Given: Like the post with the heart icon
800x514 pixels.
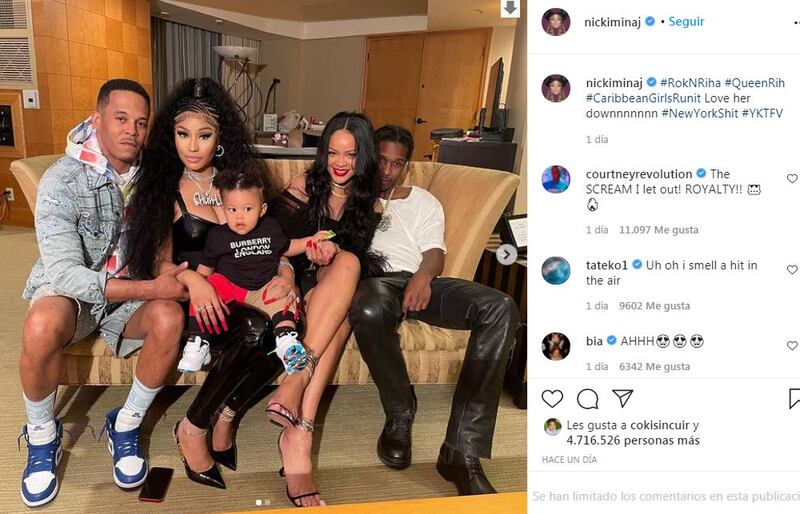Looking at the screenshot, I should click(x=552, y=399).
